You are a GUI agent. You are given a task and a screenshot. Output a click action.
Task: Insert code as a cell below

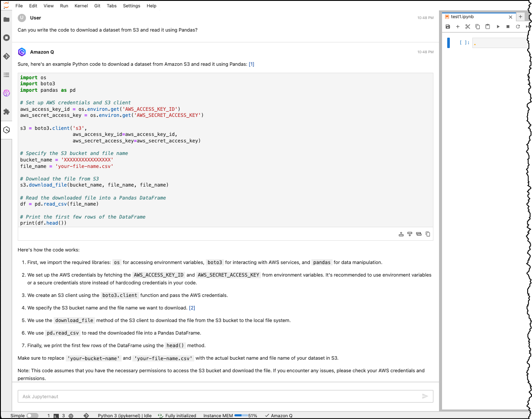pos(410,234)
